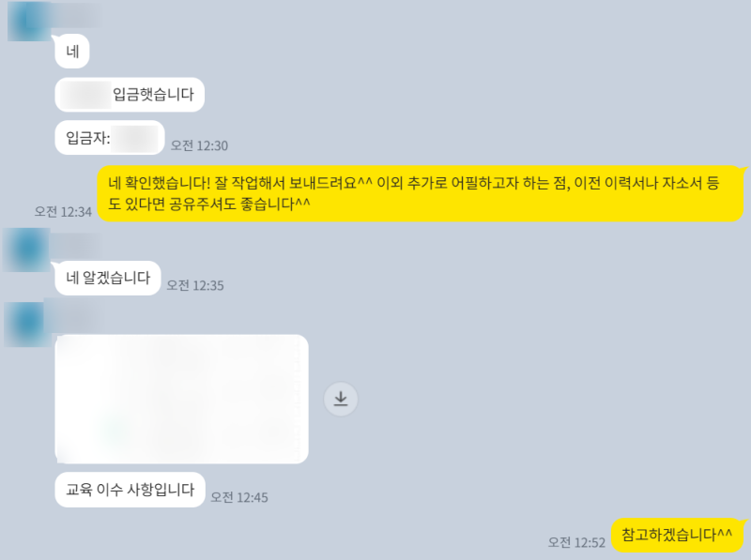Click the '오전 12:30' timestamp
The height and width of the screenshot is (560, 751).
point(199,145)
